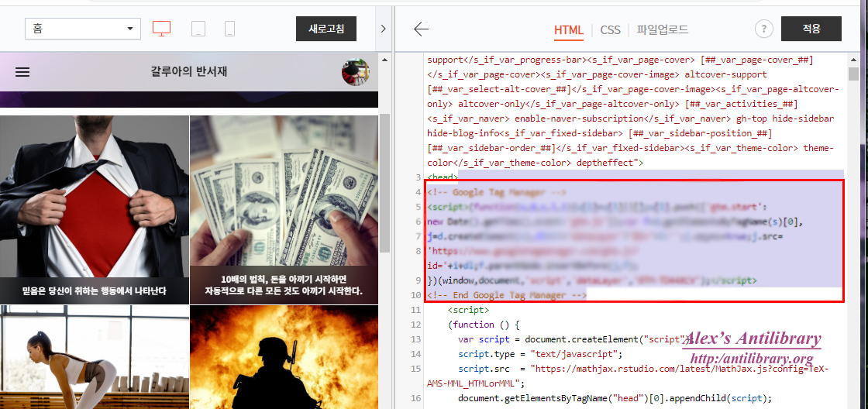Open the hamburger menu in blog preview
Image resolution: width=868 pixels, height=409 pixels.
coord(22,72)
